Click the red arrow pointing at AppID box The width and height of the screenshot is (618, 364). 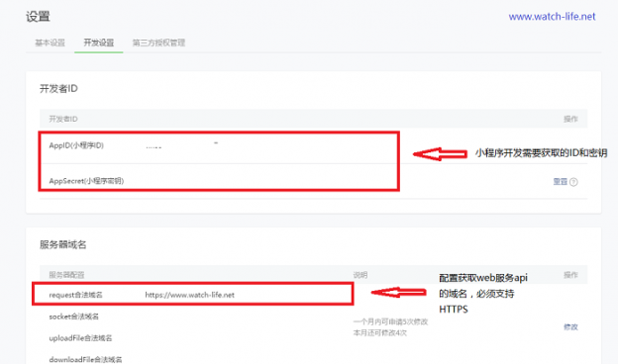pyautogui.click(x=440, y=154)
